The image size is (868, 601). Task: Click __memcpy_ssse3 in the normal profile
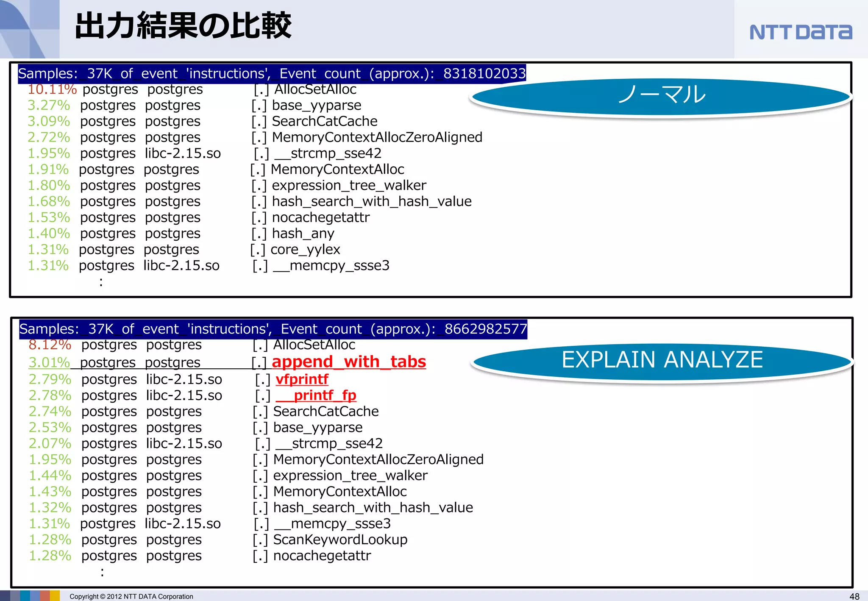[331, 265]
